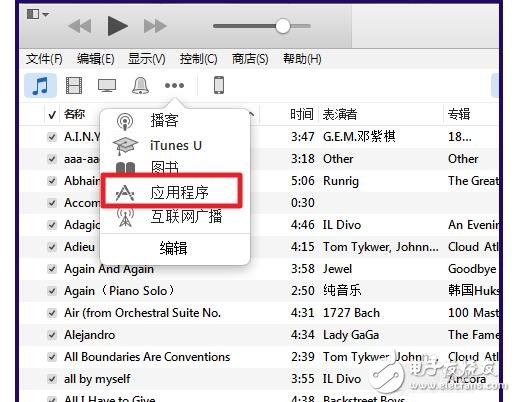This screenshot has width=516, height=402.
Task: Sort by the 表演者 column header
Action: pyautogui.click(x=340, y=114)
